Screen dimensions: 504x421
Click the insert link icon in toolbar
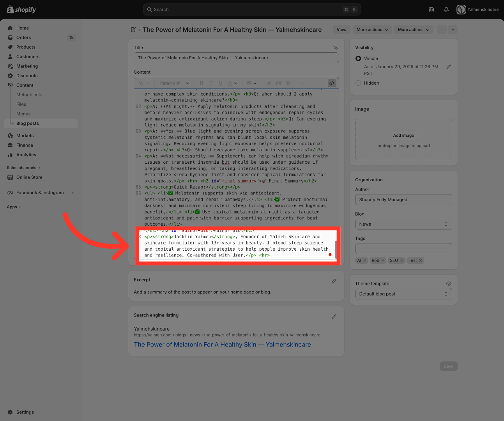(269, 83)
